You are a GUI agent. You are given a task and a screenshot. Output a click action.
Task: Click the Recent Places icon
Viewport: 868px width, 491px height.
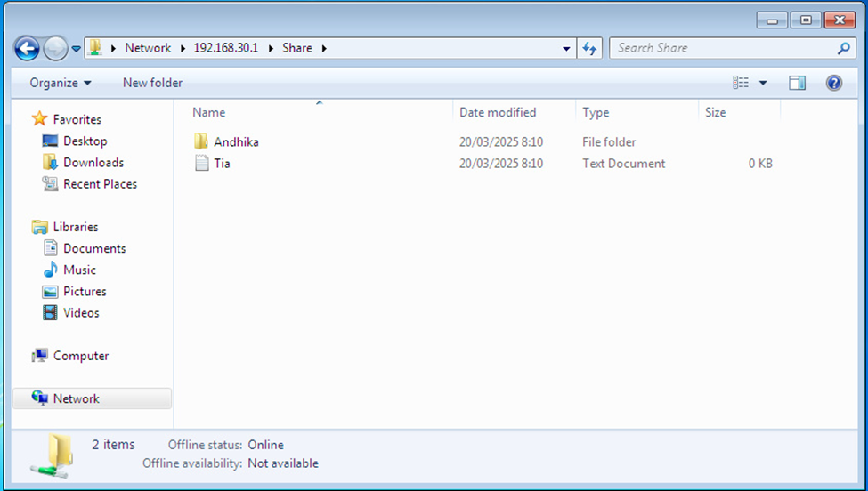pos(50,183)
